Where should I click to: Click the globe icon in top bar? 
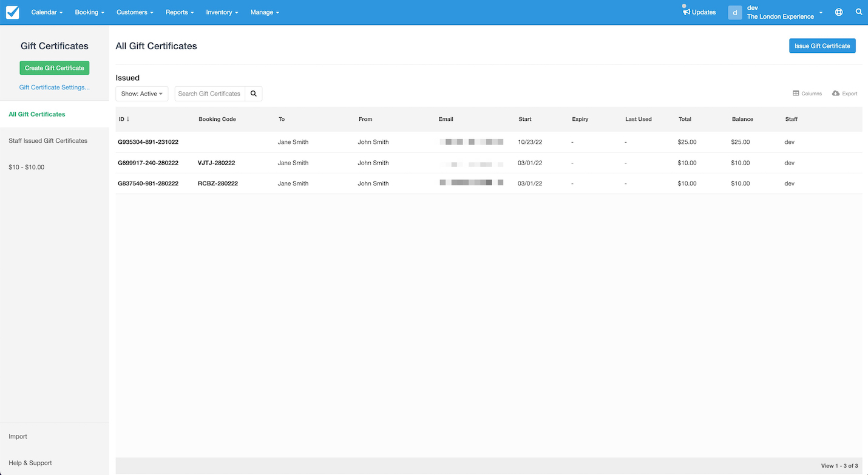point(839,12)
